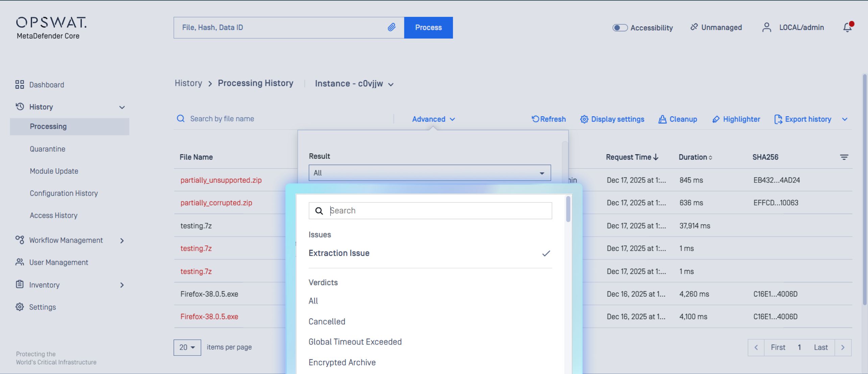
Task: Select the Cancelled verdict option
Action: click(x=327, y=321)
